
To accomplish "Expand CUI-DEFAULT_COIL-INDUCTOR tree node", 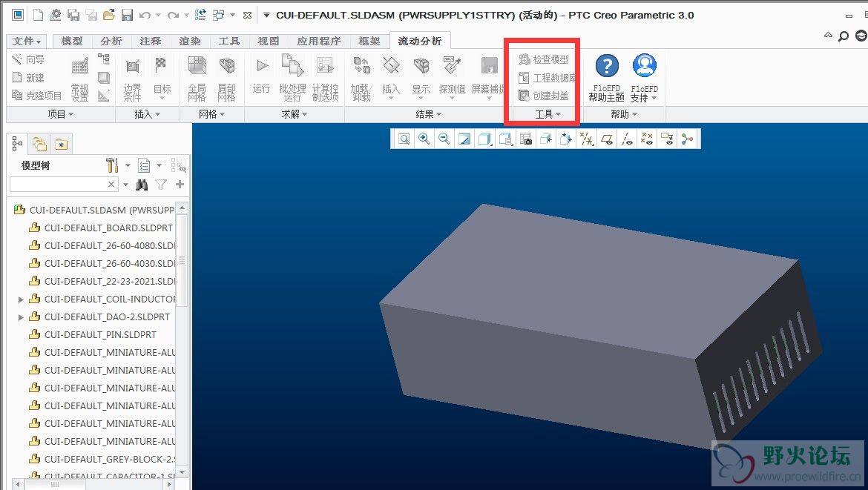I will [21, 299].
